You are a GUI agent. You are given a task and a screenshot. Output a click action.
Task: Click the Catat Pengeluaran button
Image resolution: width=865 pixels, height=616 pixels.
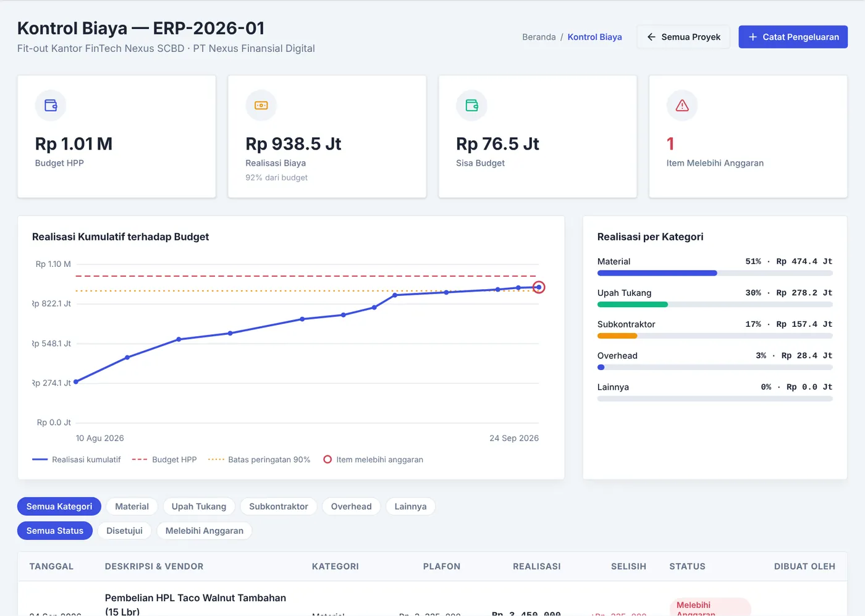click(x=793, y=37)
